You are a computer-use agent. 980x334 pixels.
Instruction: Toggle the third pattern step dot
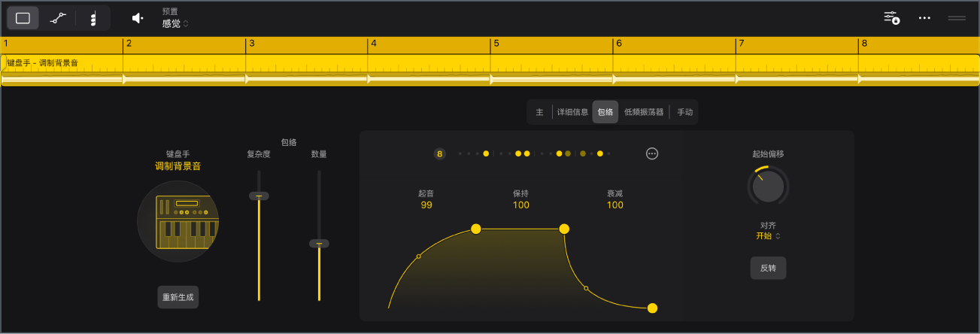(478, 153)
